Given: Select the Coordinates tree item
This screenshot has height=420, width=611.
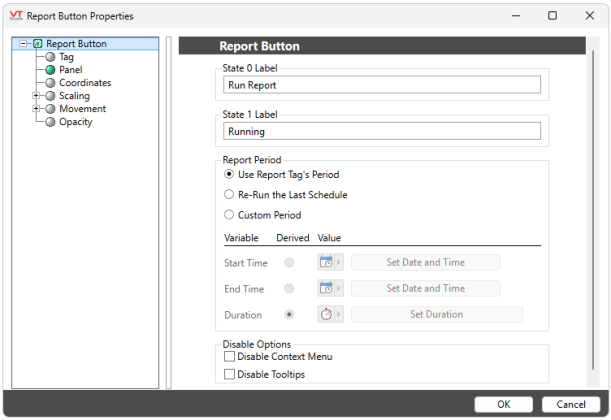Looking at the screenshot, I should (x=85, y=83).
